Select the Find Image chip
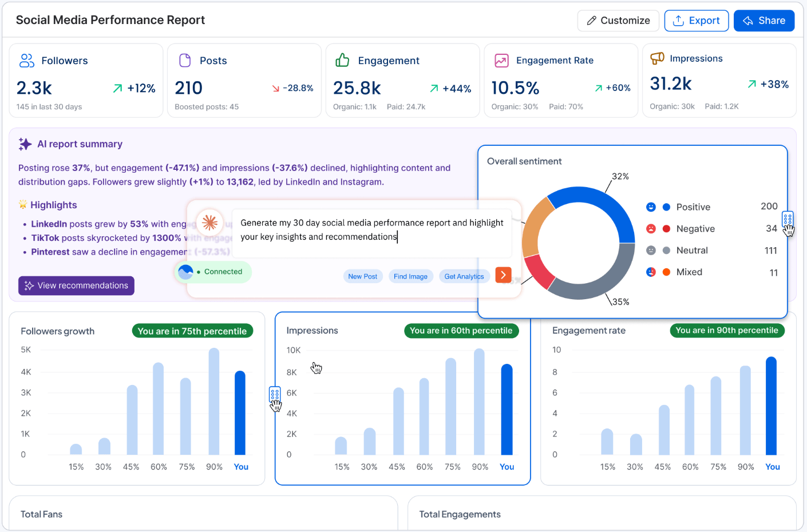Screen dimensions: 807x532 [410, 276]
